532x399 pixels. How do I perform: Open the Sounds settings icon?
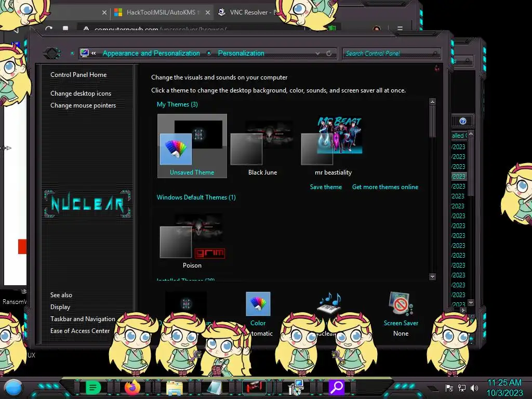click(329, 303)
